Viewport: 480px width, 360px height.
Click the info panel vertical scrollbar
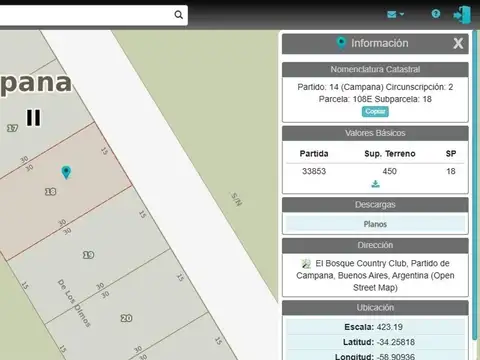475,187
